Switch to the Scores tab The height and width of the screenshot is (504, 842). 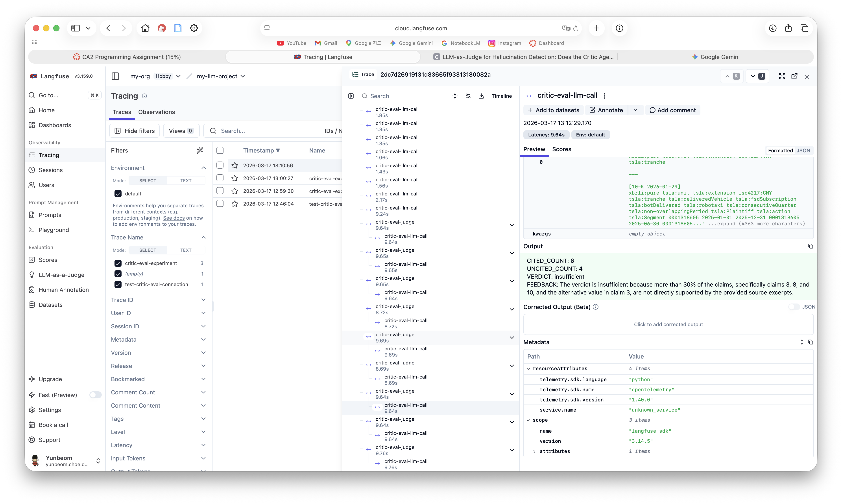[x=561, y=149]
